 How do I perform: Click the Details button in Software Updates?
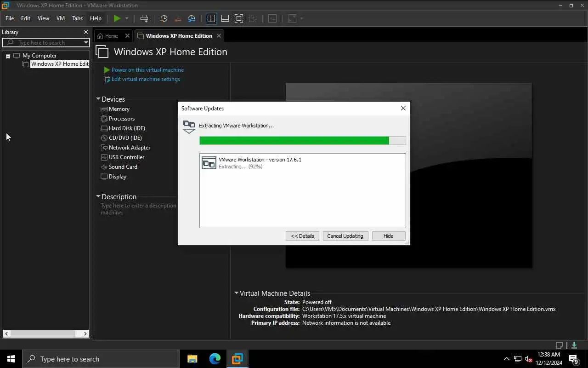302,236
